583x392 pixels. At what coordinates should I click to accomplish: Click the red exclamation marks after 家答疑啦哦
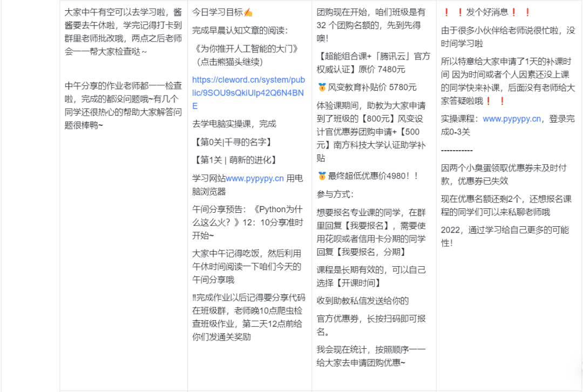[x=495, y=101]
